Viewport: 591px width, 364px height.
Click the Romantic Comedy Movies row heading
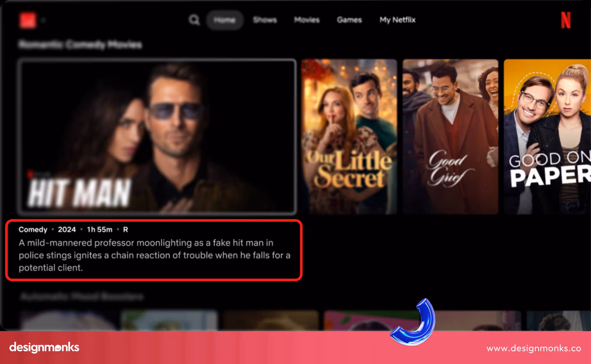tap(80, 45)
